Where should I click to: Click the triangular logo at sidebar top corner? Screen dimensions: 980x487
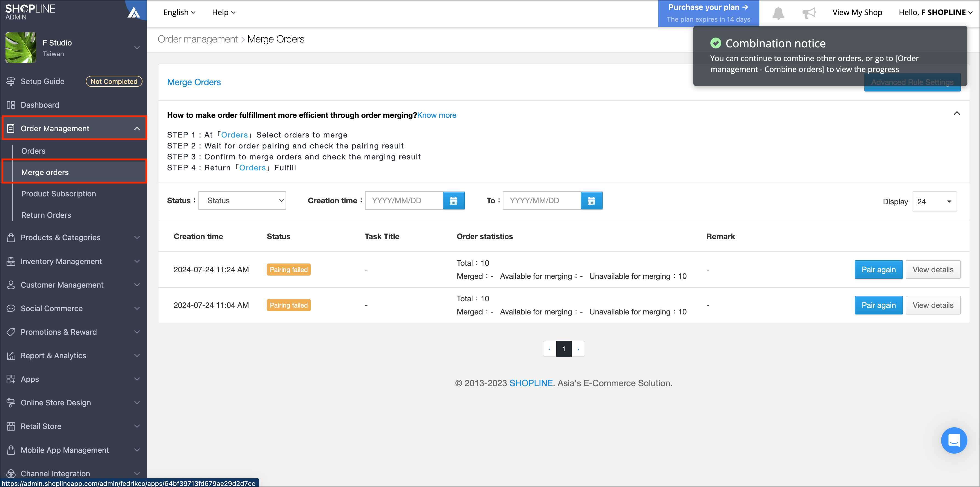click(x=134, y=12)
